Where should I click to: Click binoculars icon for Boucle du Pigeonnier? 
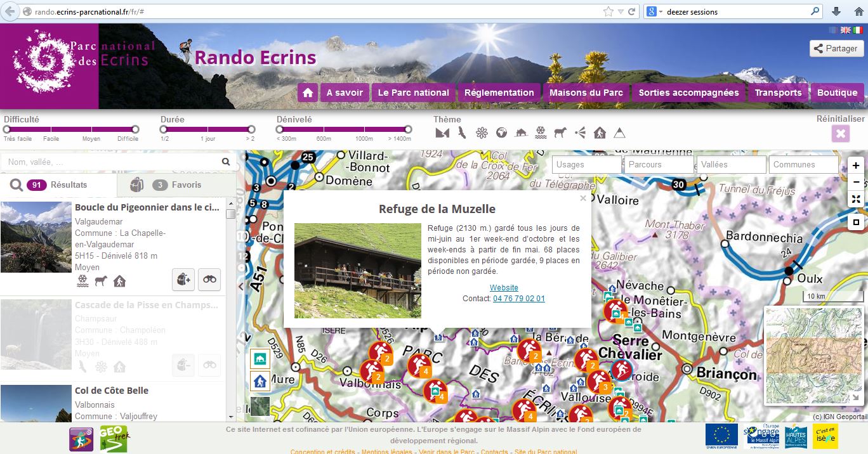(209, 279)
